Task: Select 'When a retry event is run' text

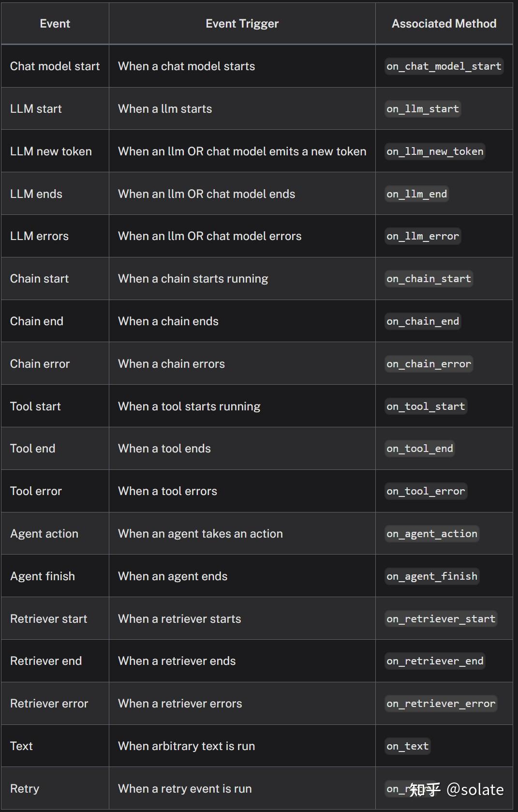Action: point(185,789)
